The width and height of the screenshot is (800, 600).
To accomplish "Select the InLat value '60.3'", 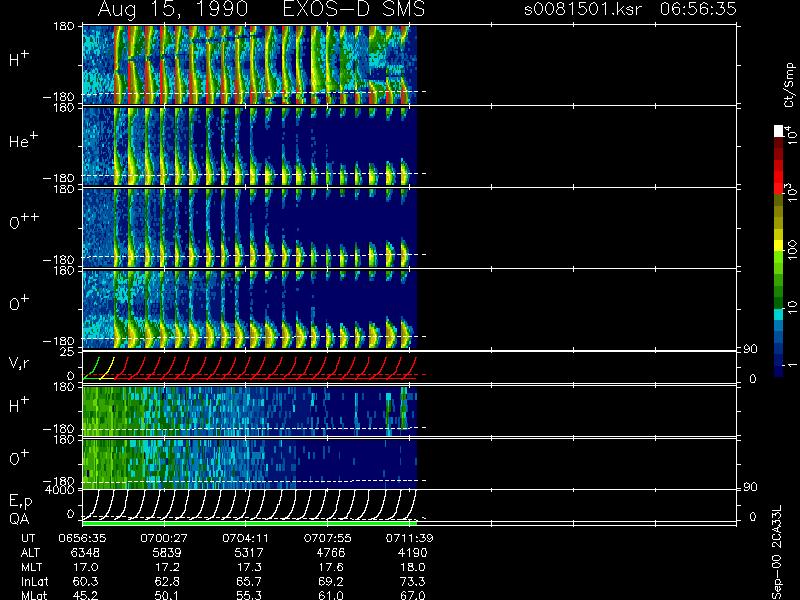I will pos(86,581).
